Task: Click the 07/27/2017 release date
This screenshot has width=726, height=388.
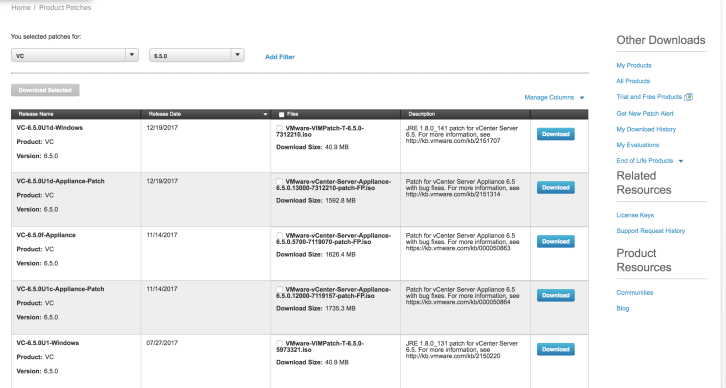Action: click(162, 343)
